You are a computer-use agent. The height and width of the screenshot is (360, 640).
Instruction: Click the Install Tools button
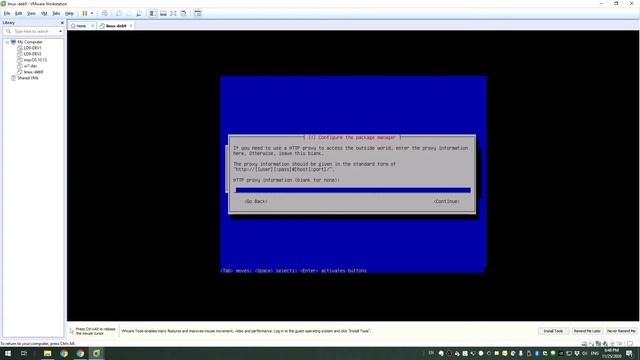point(553,331)
